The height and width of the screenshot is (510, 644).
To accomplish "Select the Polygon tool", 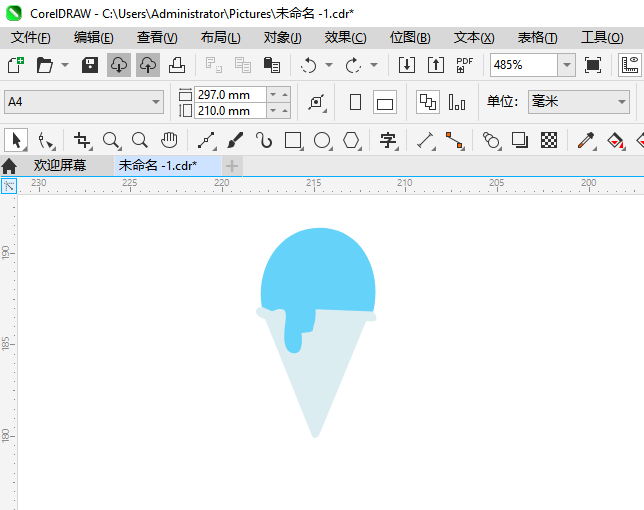I will click(352, 140).
